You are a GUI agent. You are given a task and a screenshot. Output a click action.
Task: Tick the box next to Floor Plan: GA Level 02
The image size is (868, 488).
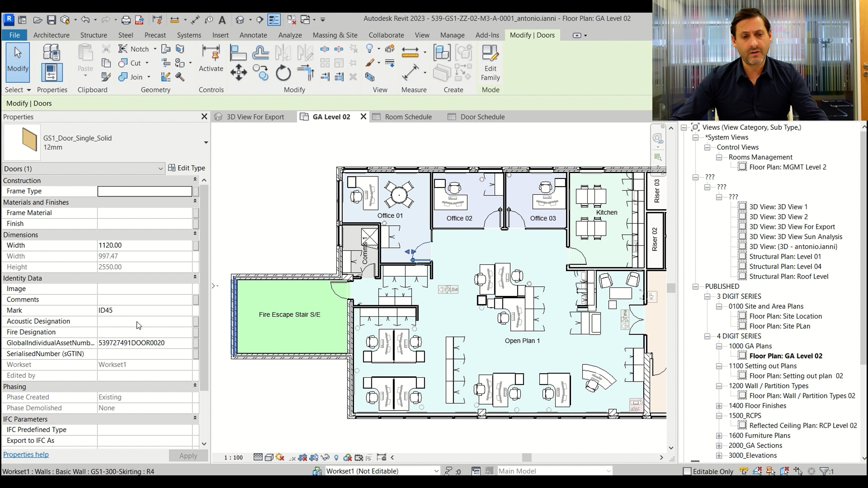(x=742, y=356)
